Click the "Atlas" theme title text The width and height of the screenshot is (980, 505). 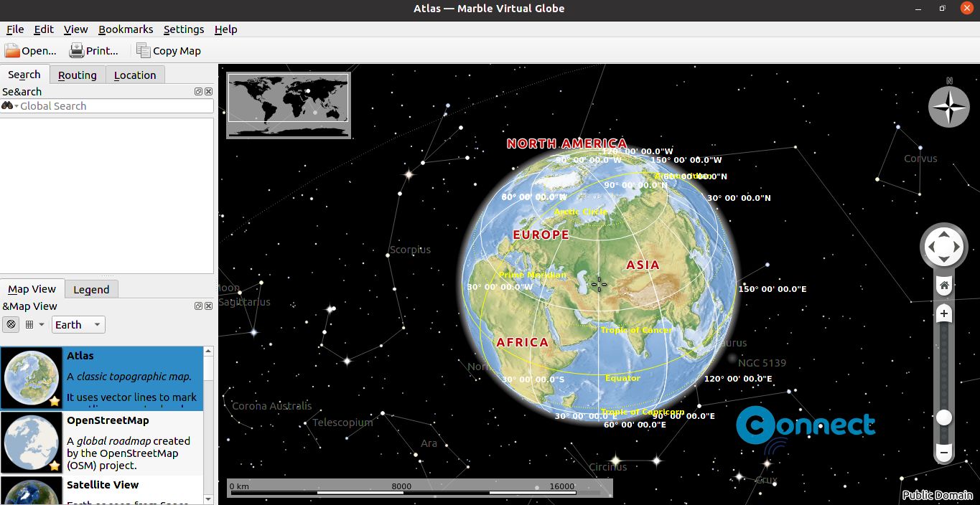tap(80, 356)
